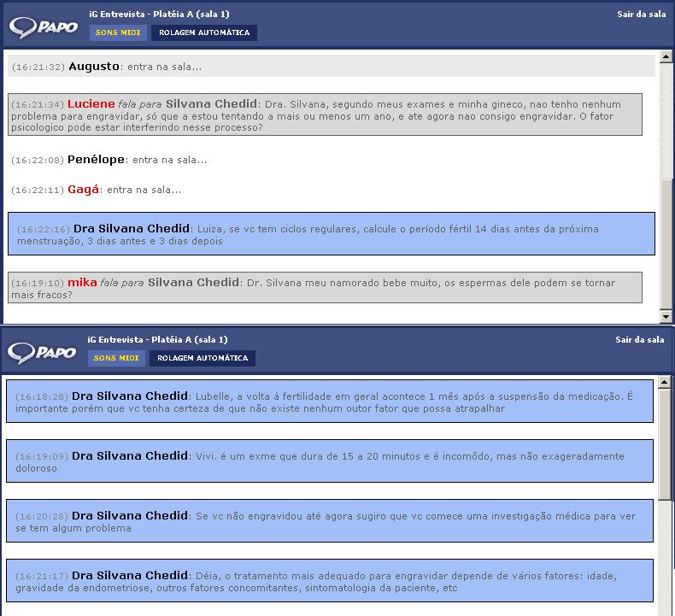675x616 pixels.
Task: Disable ROLAGEM AUTOMÁTICA in the lower chat window
Action: point(202,358)
